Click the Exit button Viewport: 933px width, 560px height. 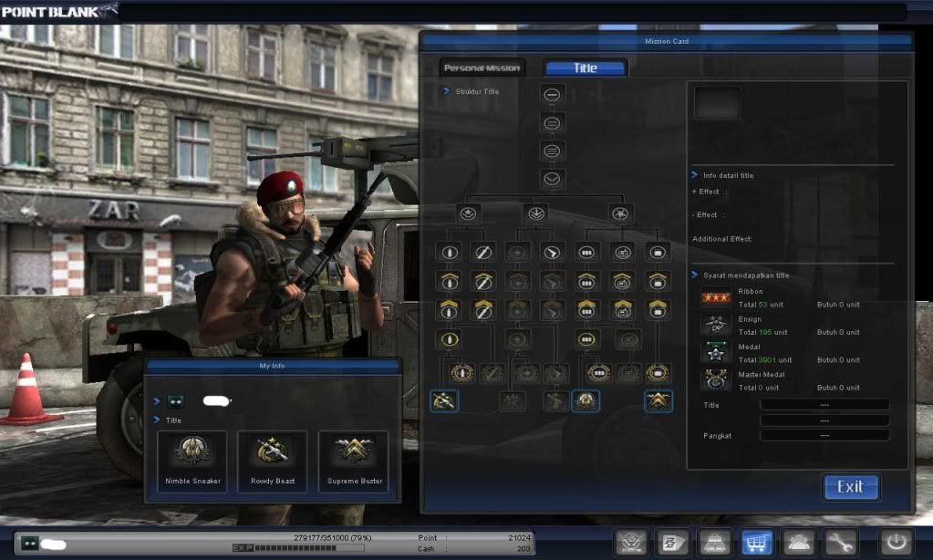[x=851, y=487]
